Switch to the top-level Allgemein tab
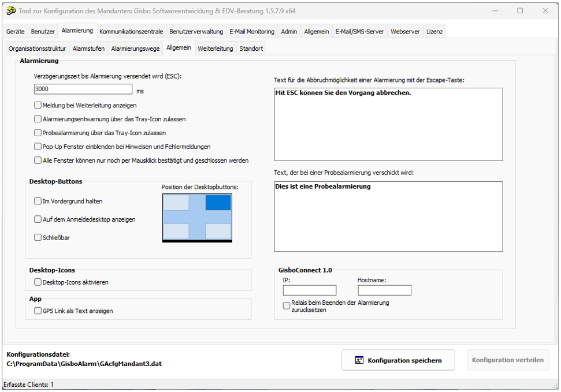This screenshot has height=392, width=561. [x=316, y=32]
